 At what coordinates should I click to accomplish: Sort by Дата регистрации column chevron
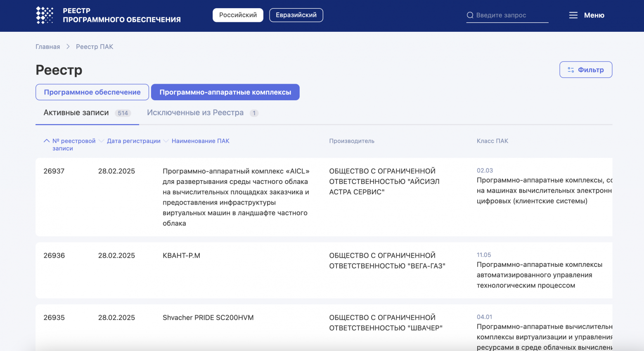[101, 141]
